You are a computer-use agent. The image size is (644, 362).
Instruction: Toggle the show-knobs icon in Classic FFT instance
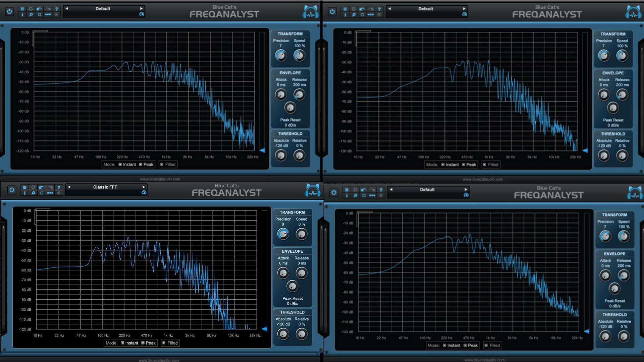pyautogui.click(x=50, y=193)
